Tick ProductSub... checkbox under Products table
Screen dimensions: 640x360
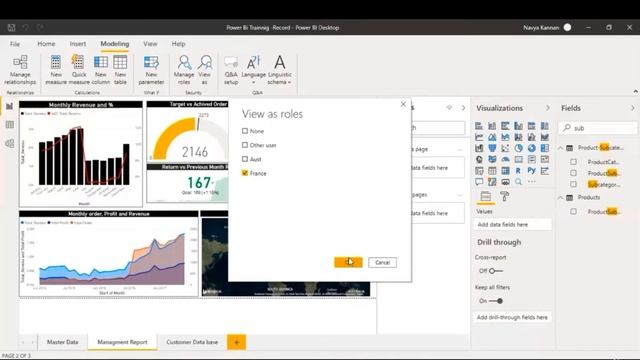click(573, 211)
